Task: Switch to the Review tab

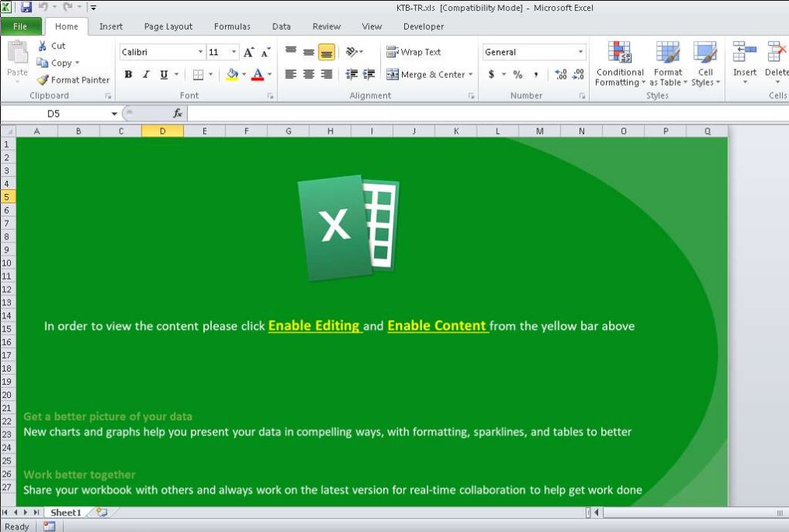Action: 326,26
